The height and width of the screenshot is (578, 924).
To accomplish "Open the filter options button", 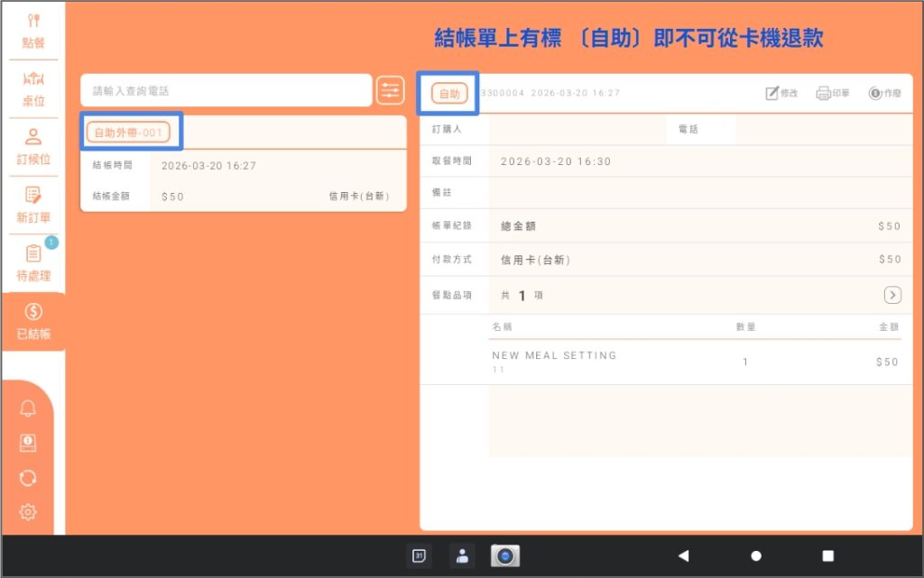I will pyautogui.click(x=390, y=91).
